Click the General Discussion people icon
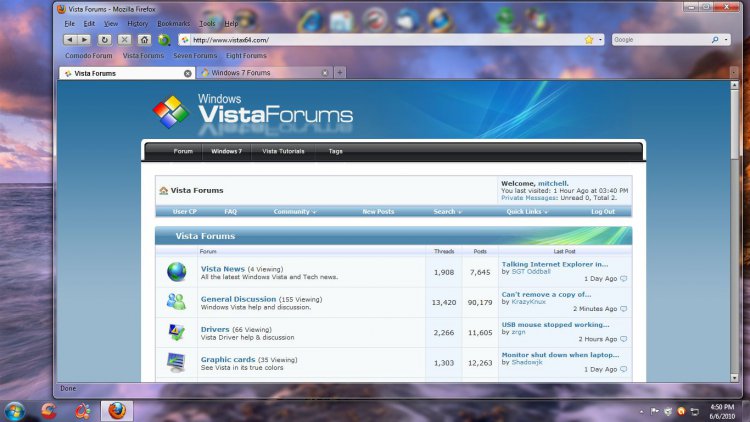The height and width of the screenshot is (422, 750). (x=176, y=301)
